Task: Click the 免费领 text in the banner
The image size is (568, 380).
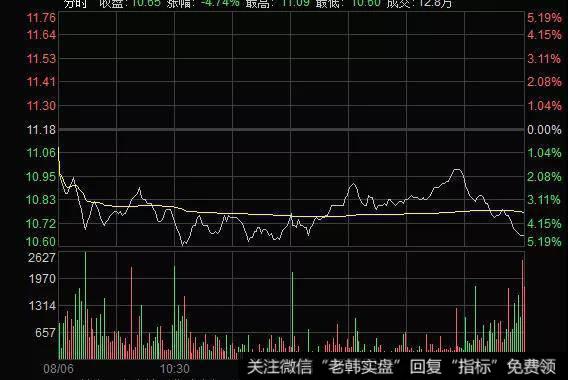Action: point(531,367)
